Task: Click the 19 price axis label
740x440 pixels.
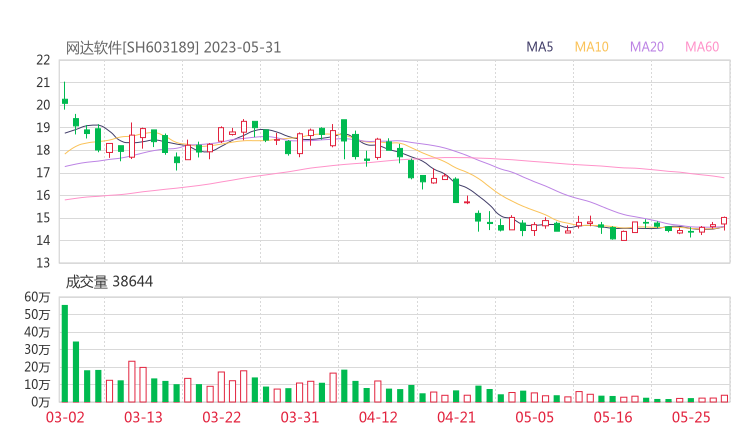Action: pyautogui.click(x=43, y=128)
